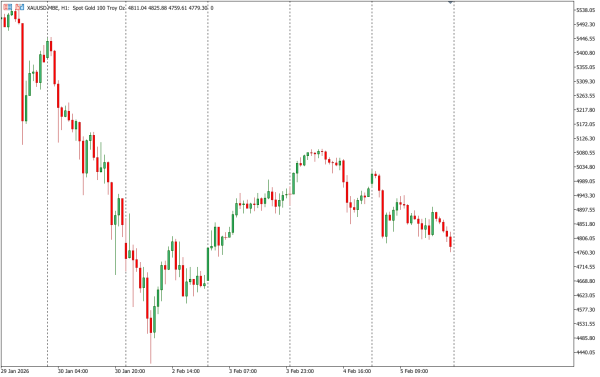600x377 pixels.
Task: Click the 5309.30 price axis label
Action: pos(586,82)
